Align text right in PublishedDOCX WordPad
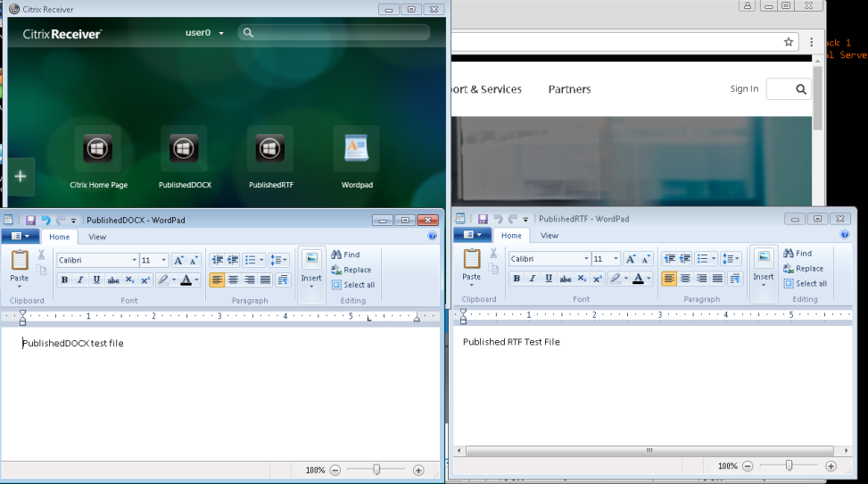 (x=250, y=280)
